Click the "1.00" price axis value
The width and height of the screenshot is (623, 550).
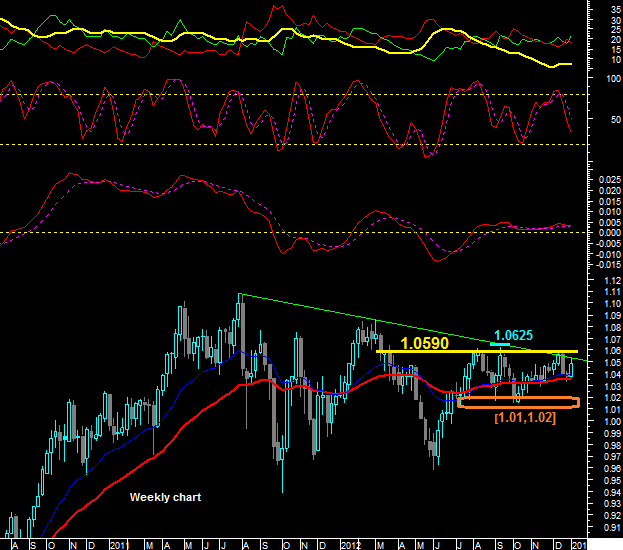pos(612,421)
